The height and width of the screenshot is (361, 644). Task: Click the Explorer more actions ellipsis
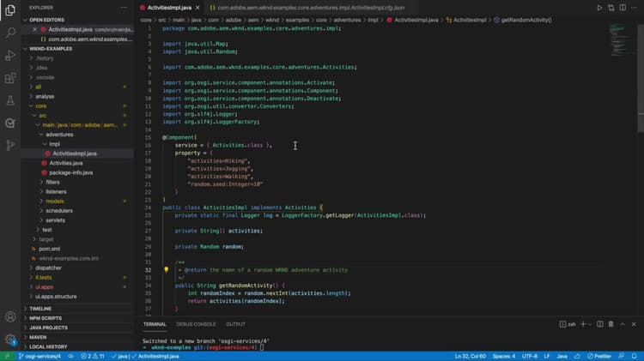[124, 8]
